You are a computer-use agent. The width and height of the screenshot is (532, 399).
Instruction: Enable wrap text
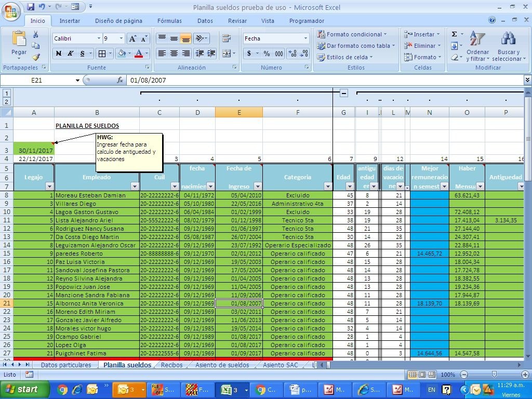[227, 38]
